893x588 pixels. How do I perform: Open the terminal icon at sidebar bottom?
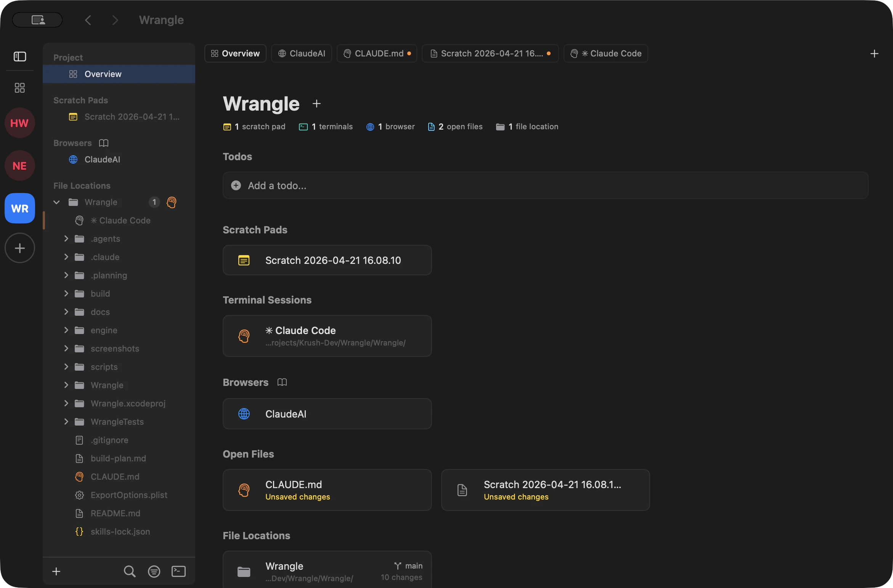[178, 571]
